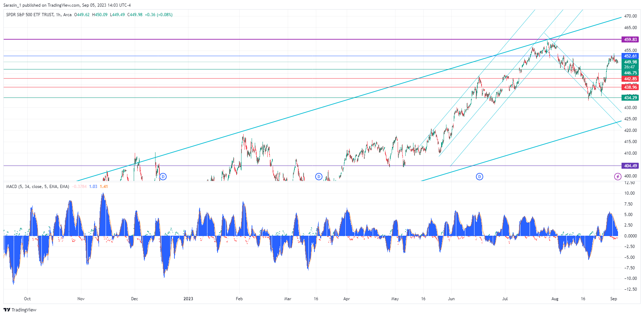Click 410.00 on the price axis
Screen dimensions: 644x316
coord(630,153)
